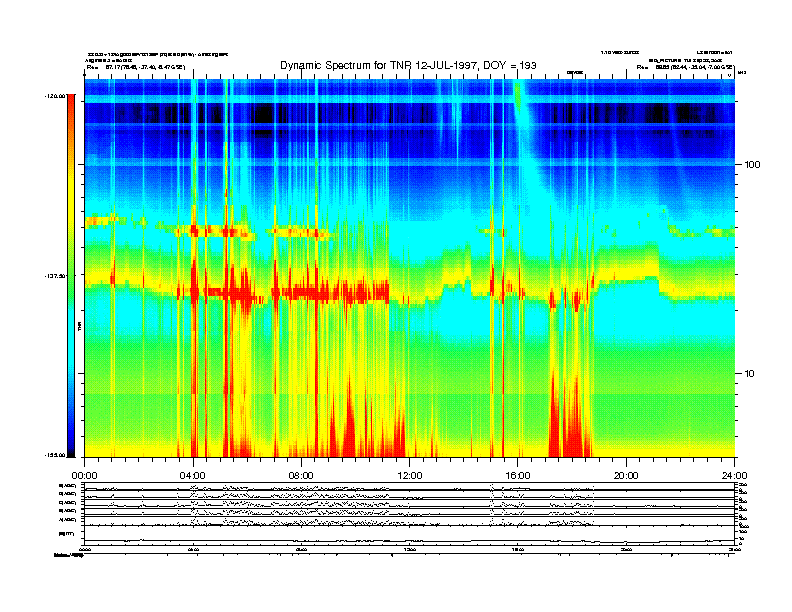Click the 00:00 time axis label
This screenshot has height=612, width=792.
84,476
